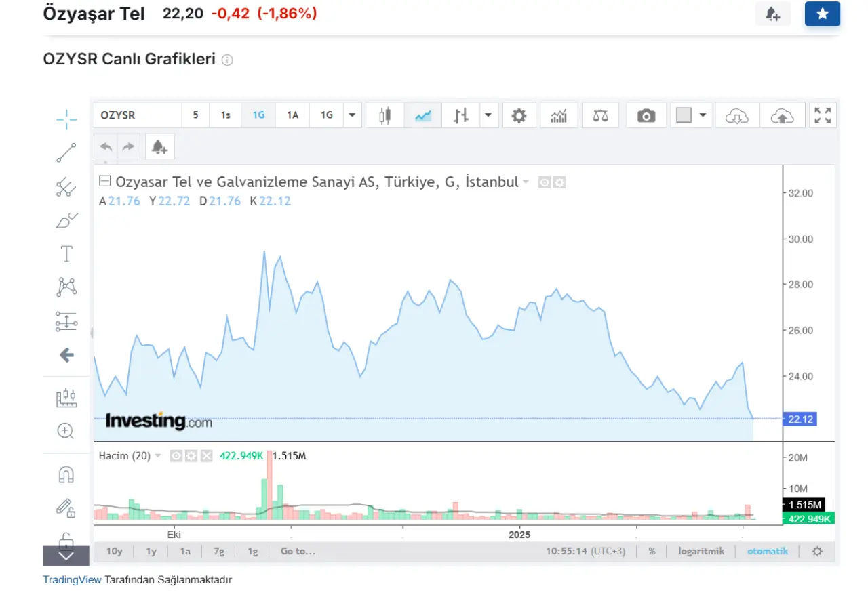
Task: Add Özyaşar Tel to favorites star
Action: click(x=822, y=14)
